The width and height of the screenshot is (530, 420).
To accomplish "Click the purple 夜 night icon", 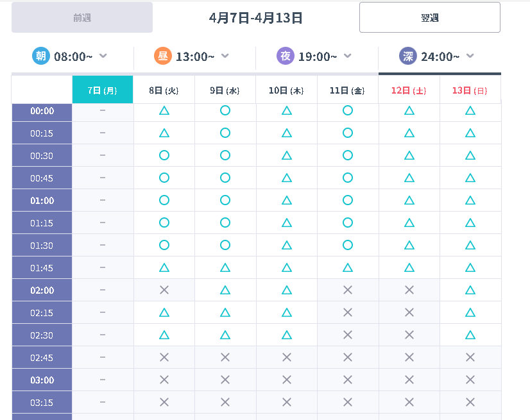I will tap(286, 56).
